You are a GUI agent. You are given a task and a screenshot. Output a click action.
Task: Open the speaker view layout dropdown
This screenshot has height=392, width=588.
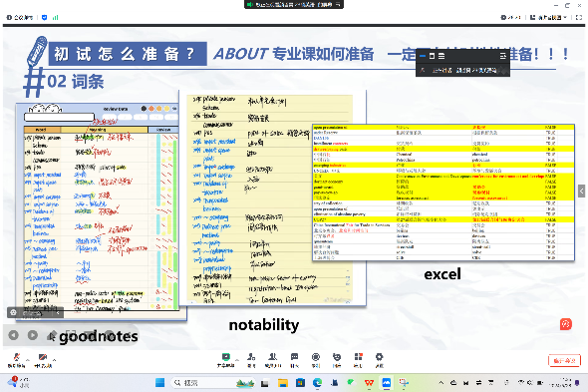click(x=548, y=17)
